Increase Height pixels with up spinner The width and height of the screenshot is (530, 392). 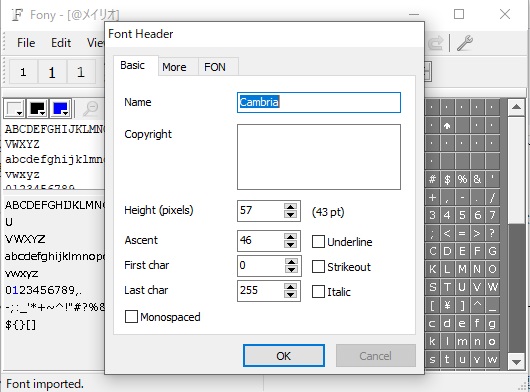291,207
